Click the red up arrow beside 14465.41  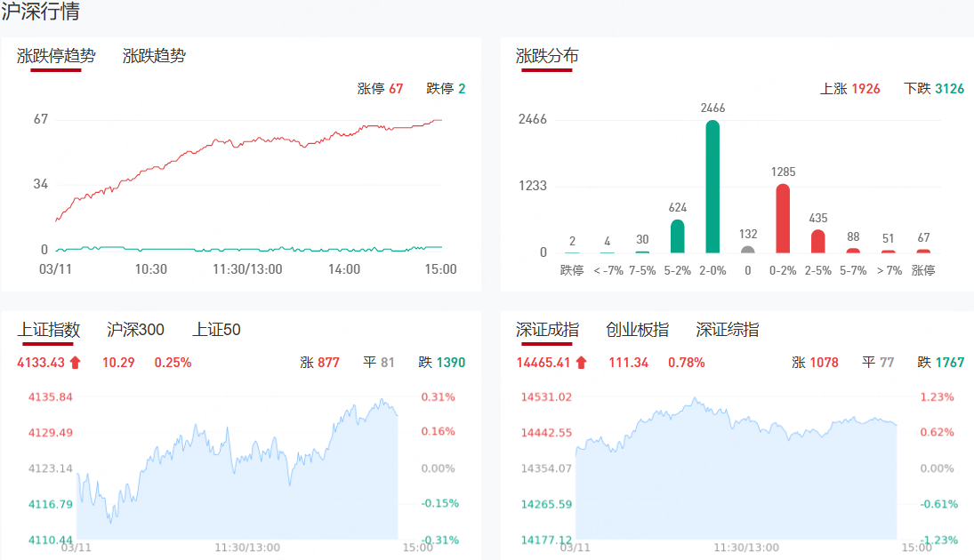581,363
